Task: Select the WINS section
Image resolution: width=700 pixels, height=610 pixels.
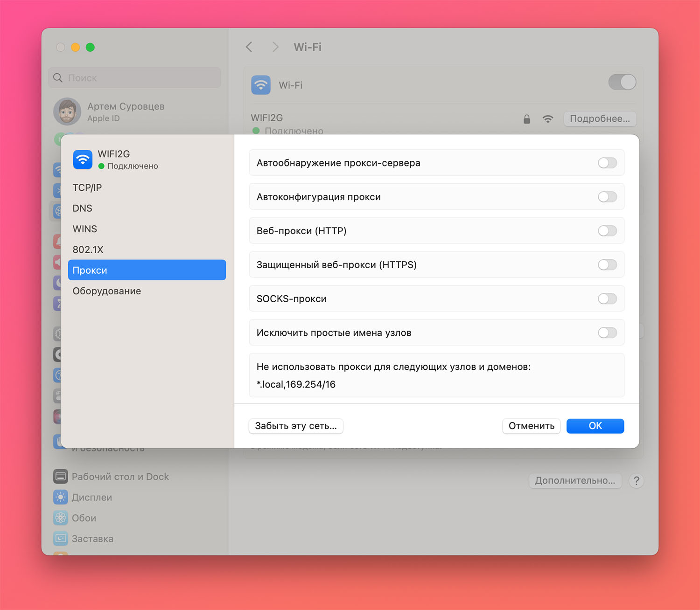Action: point(147,229)
